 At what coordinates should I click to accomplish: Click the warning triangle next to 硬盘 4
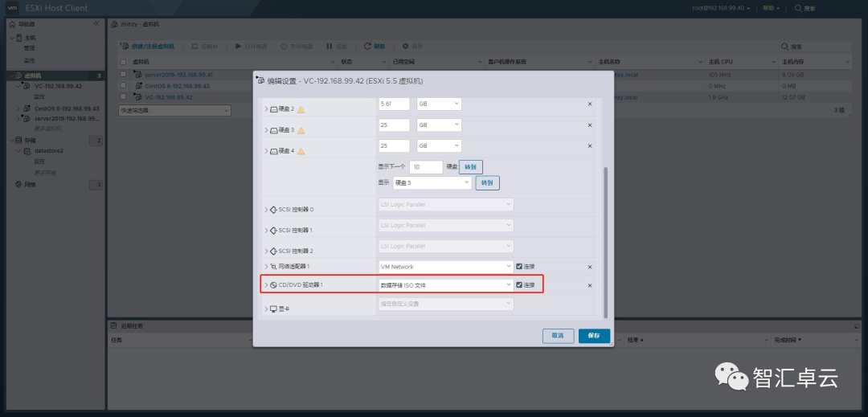(301, 151)
